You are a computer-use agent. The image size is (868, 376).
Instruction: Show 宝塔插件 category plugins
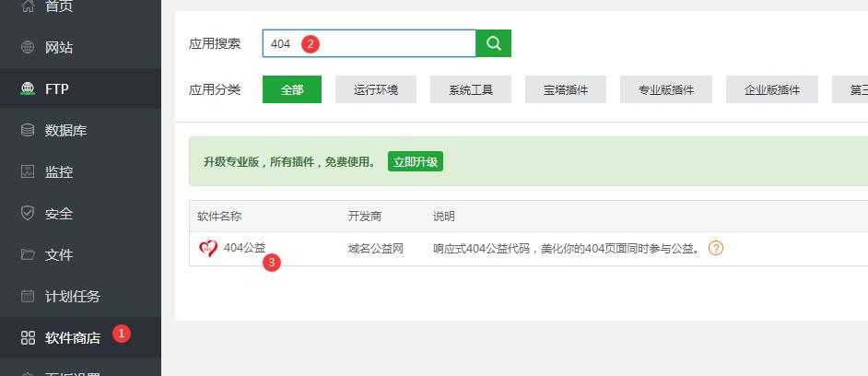565,89
